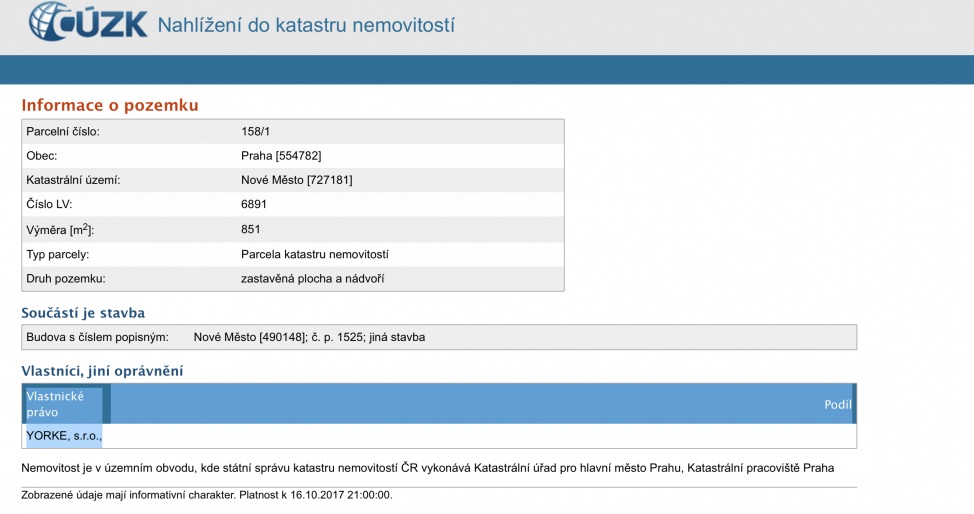974x514 pixels.
Task: Click parcel number value 158/1
Action: pyautogui.click(x=253, y=132)
